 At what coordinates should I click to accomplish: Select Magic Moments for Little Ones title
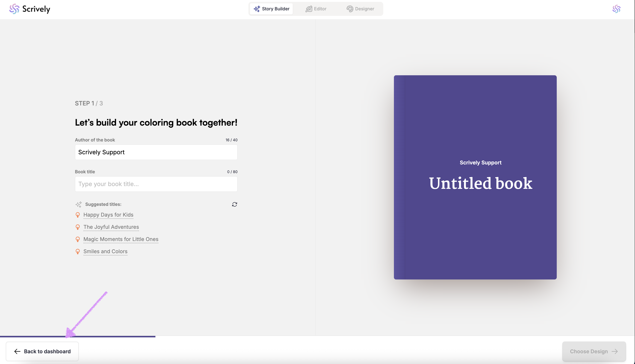[x=121, y=239]
